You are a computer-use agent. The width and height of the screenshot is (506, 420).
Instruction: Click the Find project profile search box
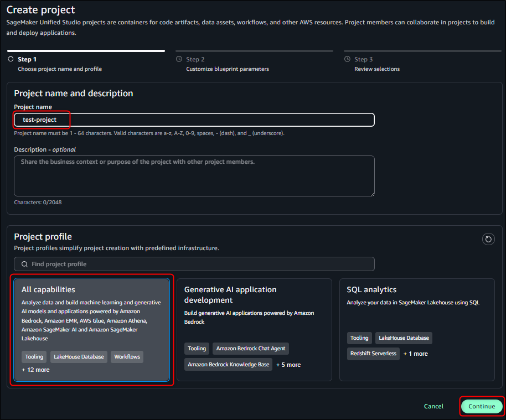(194, 264)
